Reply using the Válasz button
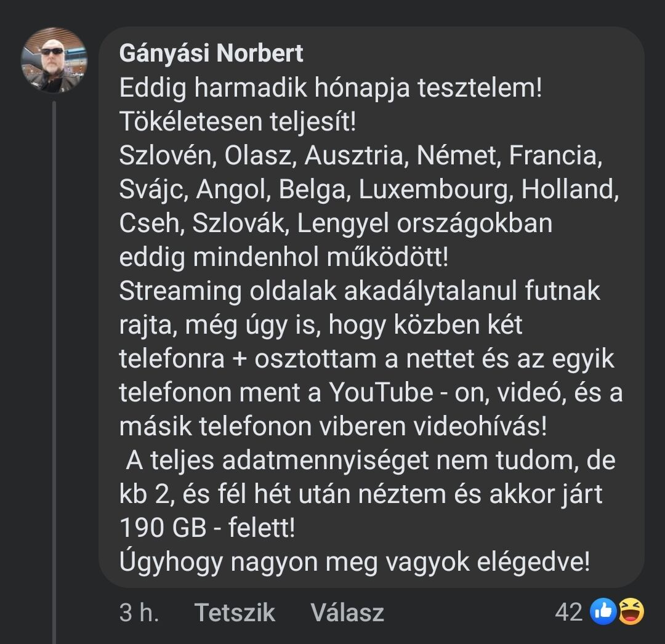This screenshot has width=665, height=644. point(347,613)
